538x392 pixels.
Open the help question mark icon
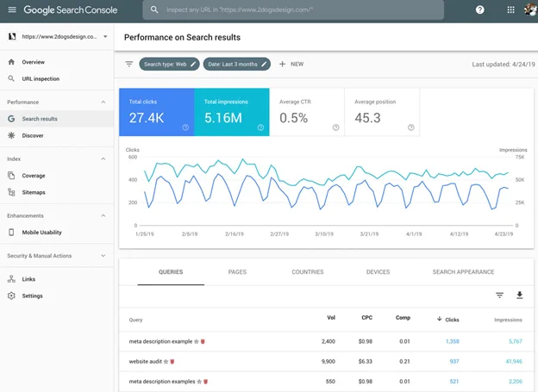(479, 9)
